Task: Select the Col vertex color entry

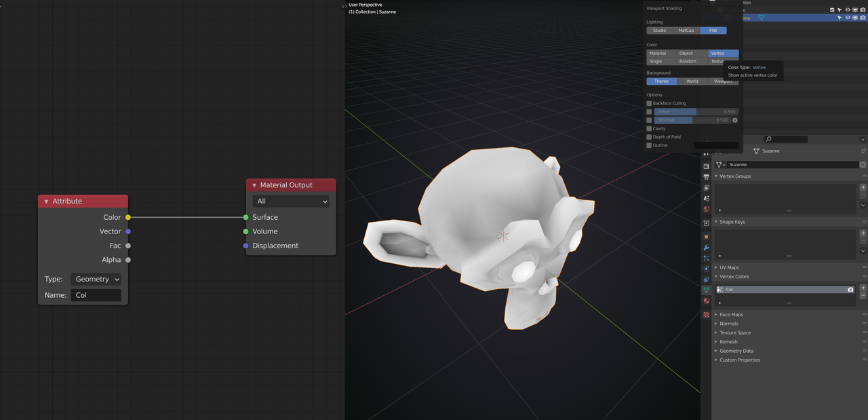Action: [780, 290]
